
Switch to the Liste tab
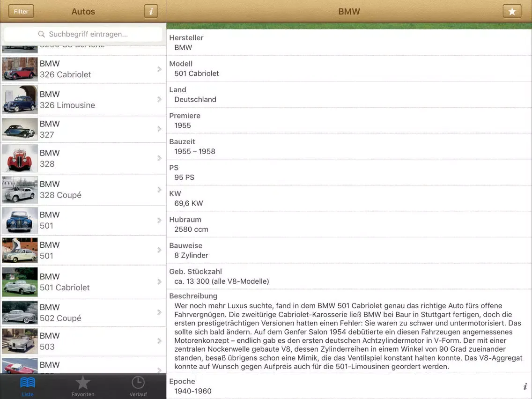pos(28,386)
